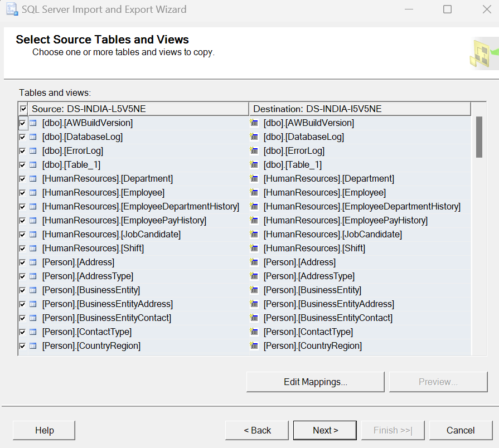Image resolution: width=499 pixels, height=448 pixels.
Task: Click destination icon for [HumanResources].[Shift]
Action: click(254, 249)
